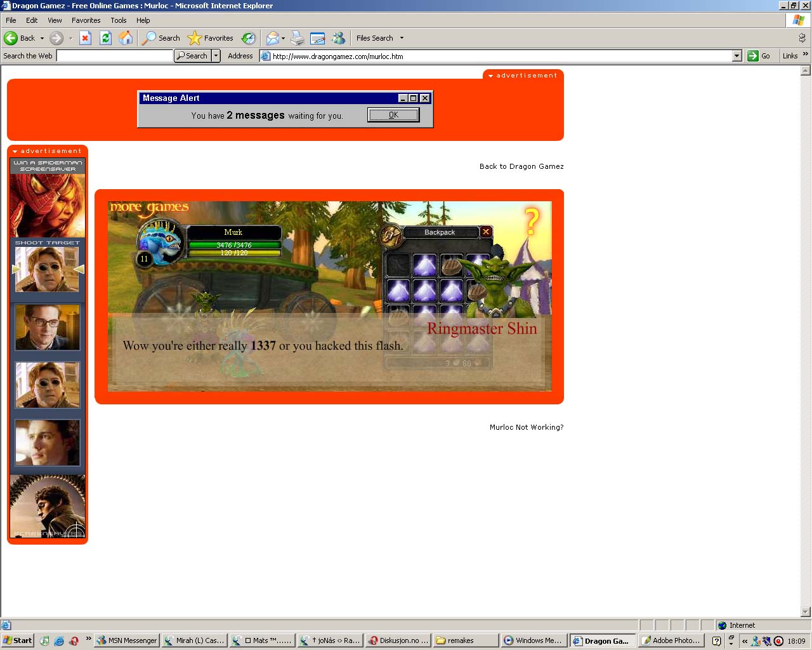The image size is (812, 650).
Task: Expand the quick launch chevron on taskbar
Action: click(88, 639)
